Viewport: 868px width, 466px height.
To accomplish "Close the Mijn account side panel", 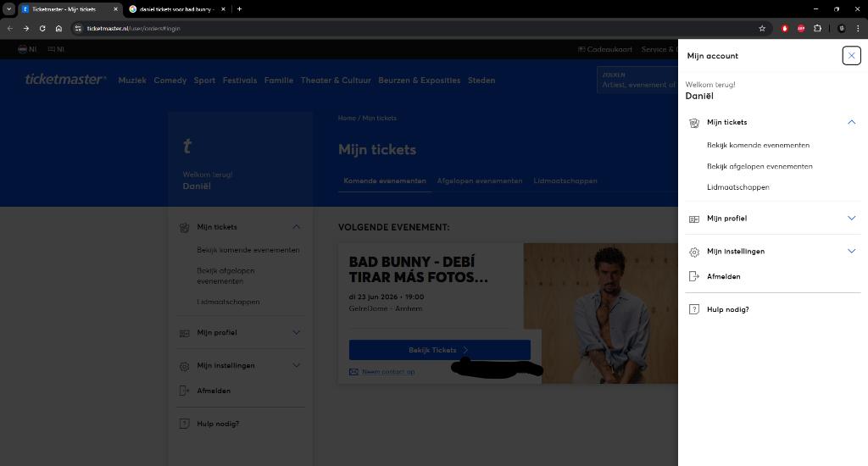I will pyautogui.click(x=851, y=55).
